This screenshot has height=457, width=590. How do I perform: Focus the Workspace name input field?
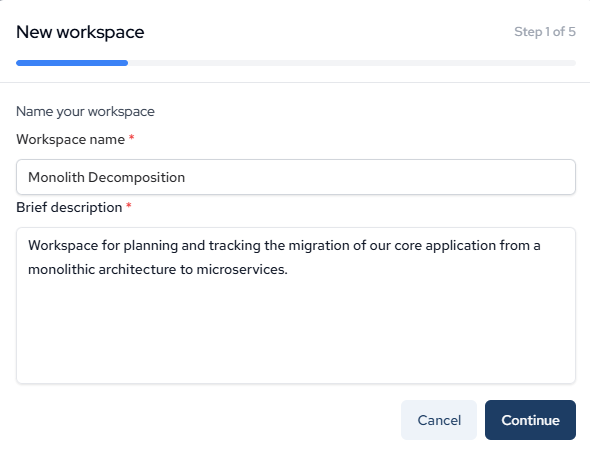(296, 177)
